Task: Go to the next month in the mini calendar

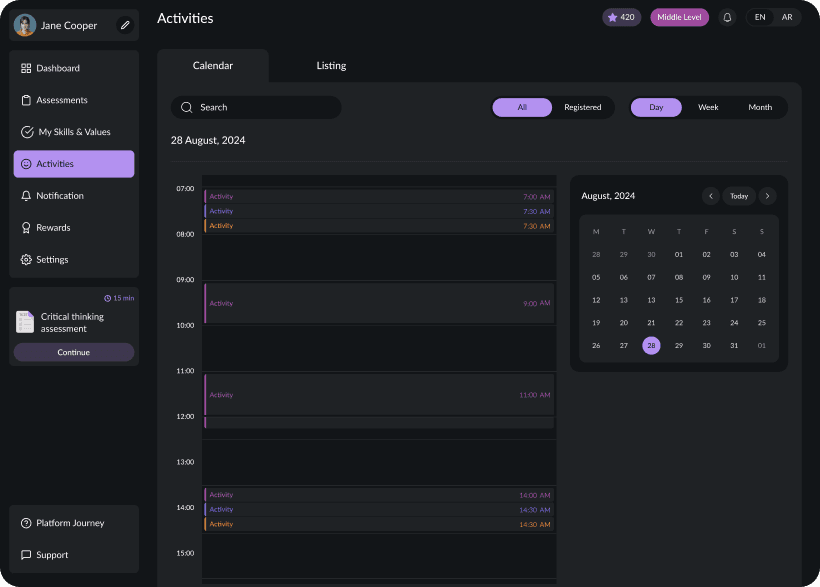Action: (767, 196)
